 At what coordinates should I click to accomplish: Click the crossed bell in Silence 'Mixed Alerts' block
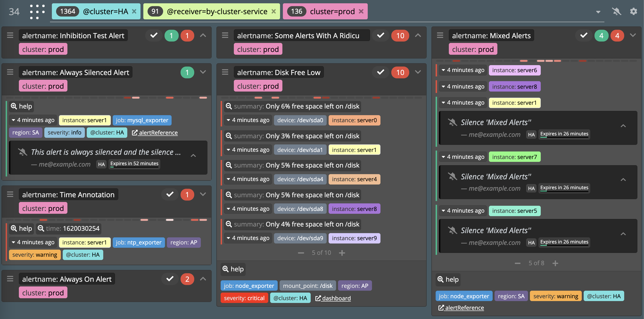coord(453,122)
